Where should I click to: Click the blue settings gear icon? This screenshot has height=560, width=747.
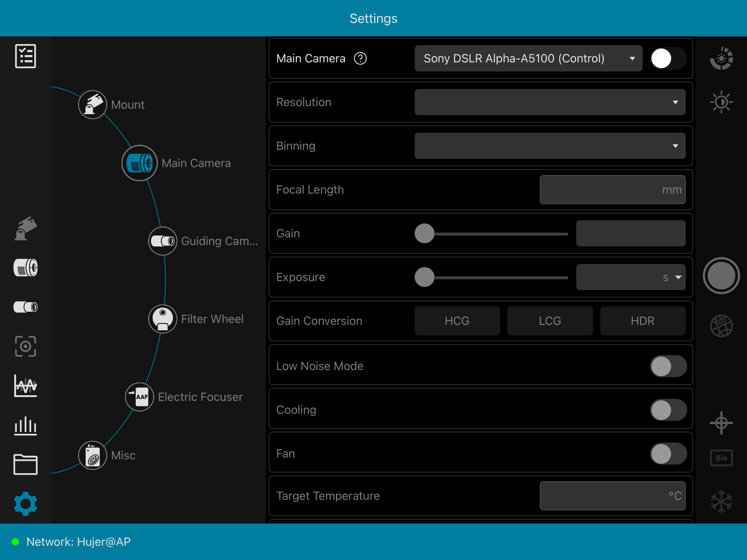pyautogui.click(x=26, y=504)
